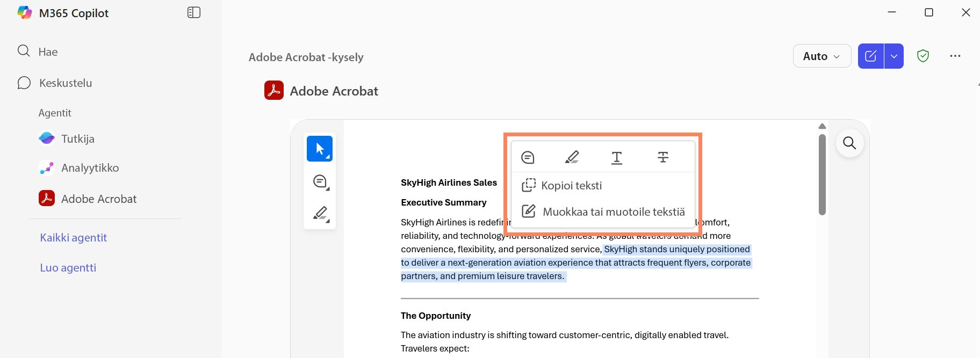This screenshot has width=980, height=358.
Task: Minimize the M365 Copilot window
Action: tap(892, 12)
